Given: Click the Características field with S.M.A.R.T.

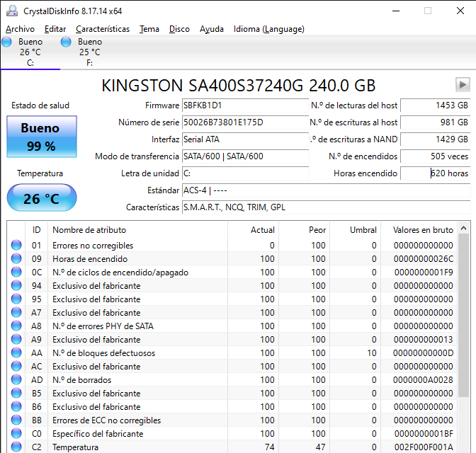Looking at the screenshot, I should click(x=326, y=207).
